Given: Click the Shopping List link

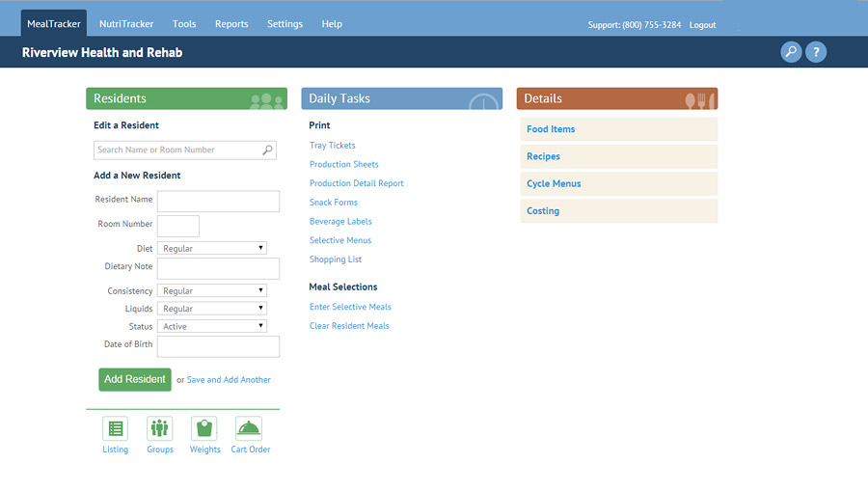Looking at the screenshot, I should click(x=336, y=259).
